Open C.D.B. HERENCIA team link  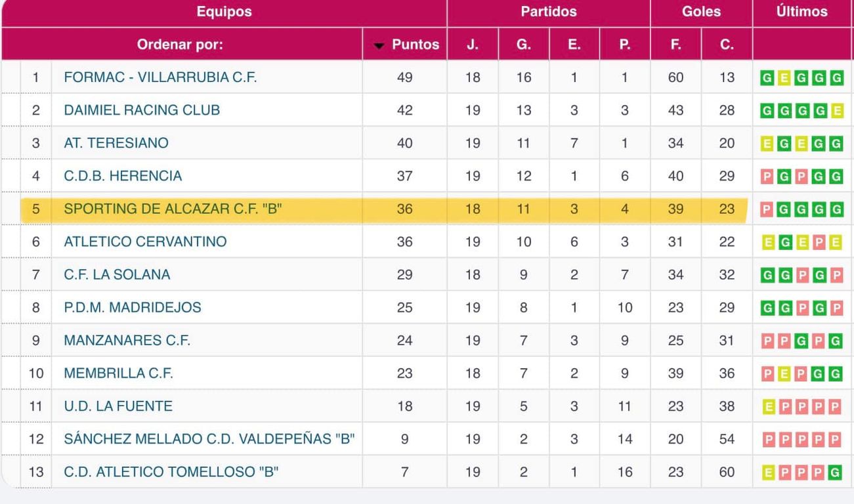click(x=123, y=176)
